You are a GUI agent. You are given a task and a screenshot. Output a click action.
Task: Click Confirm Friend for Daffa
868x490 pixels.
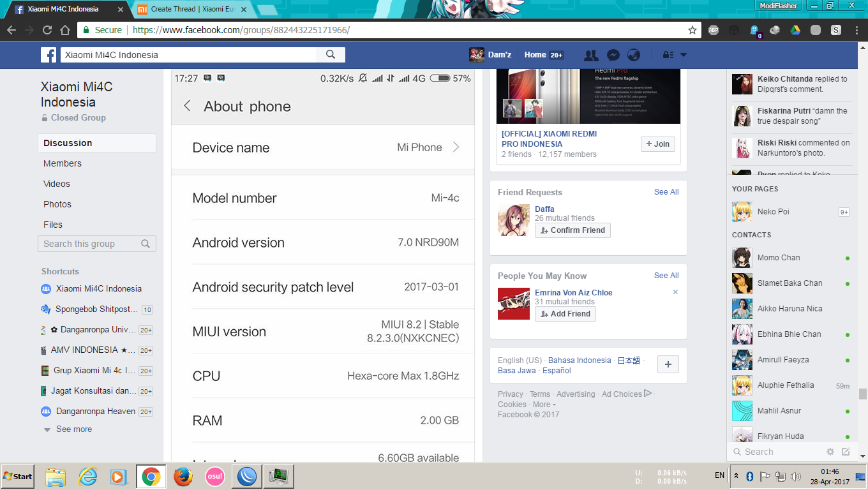pyautogui.click(x=572, y=230)
